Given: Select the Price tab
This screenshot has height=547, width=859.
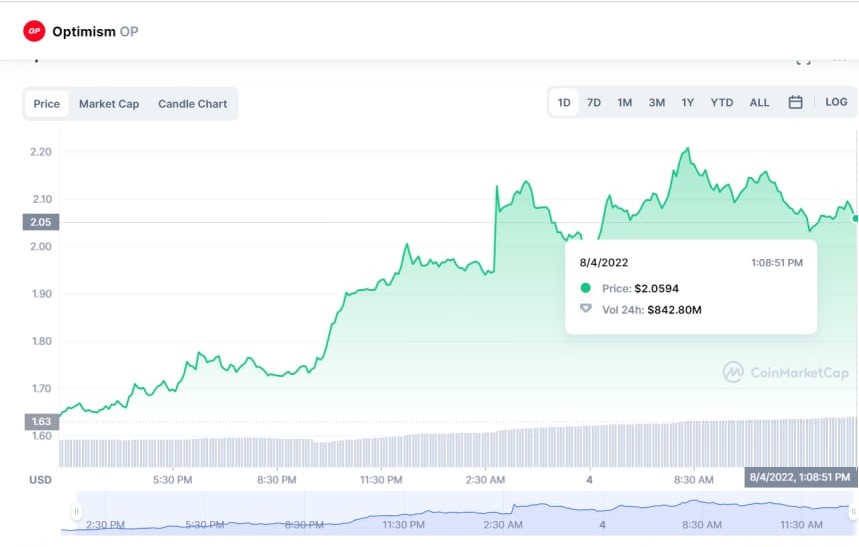Looking at the screenshot, I should point(47,104).
